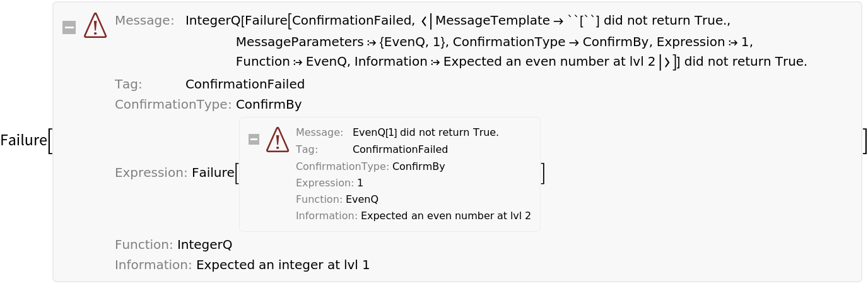Collapse the nested EvenQ Failure box
This screenshot has width=868, height=283.
[x=254, y=139]
